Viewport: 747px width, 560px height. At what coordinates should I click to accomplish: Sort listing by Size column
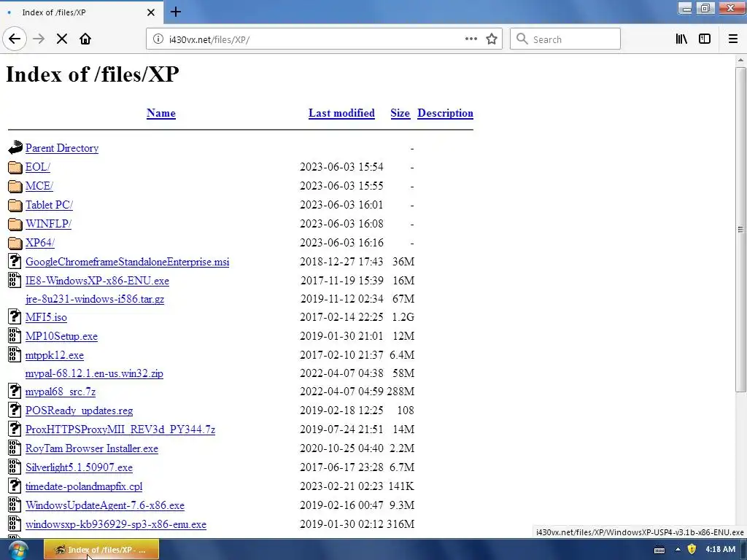(400, 113)
